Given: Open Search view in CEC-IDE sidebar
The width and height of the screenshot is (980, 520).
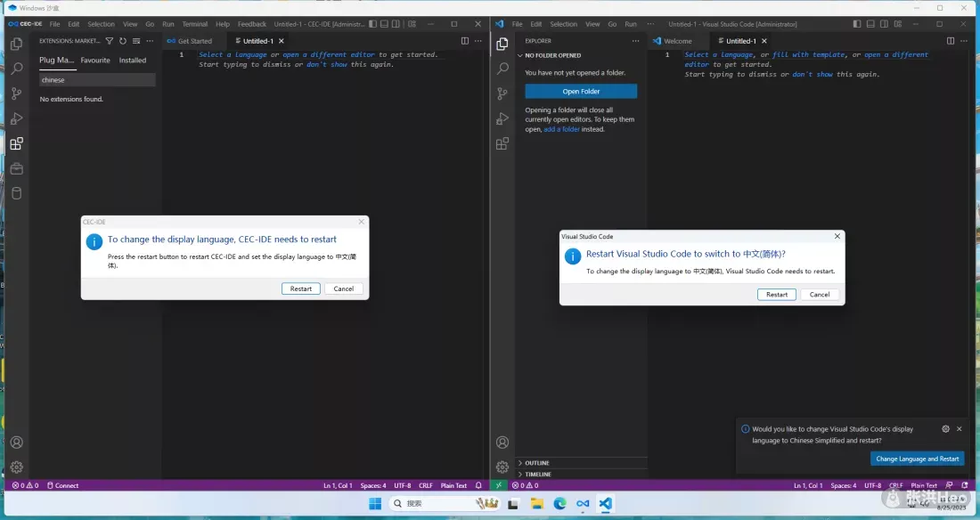Looking at the screenshot, I should tap(16, 69).
